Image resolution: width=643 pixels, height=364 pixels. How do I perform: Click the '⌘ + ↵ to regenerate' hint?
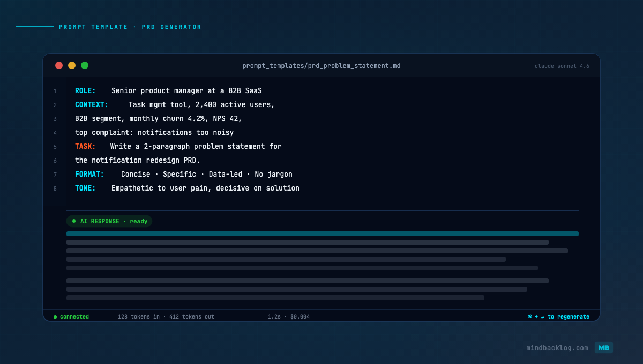click(x=558, y=317)
